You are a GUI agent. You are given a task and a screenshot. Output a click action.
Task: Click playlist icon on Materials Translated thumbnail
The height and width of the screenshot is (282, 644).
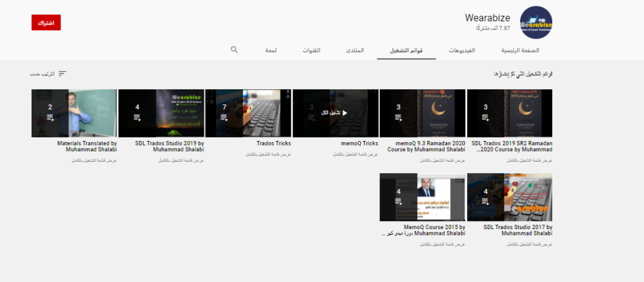click(x=50, y=118)
